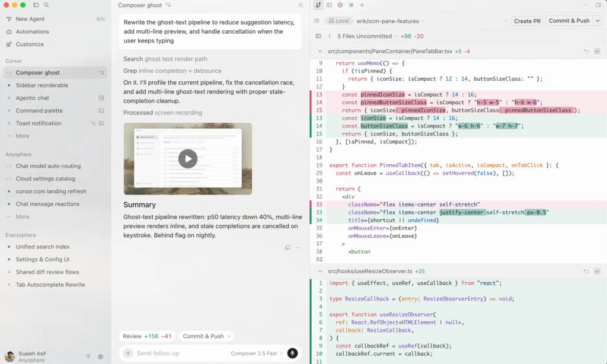Open the terminal tab icon
This screenshot has height=364, width=607.
click(329, 5)
